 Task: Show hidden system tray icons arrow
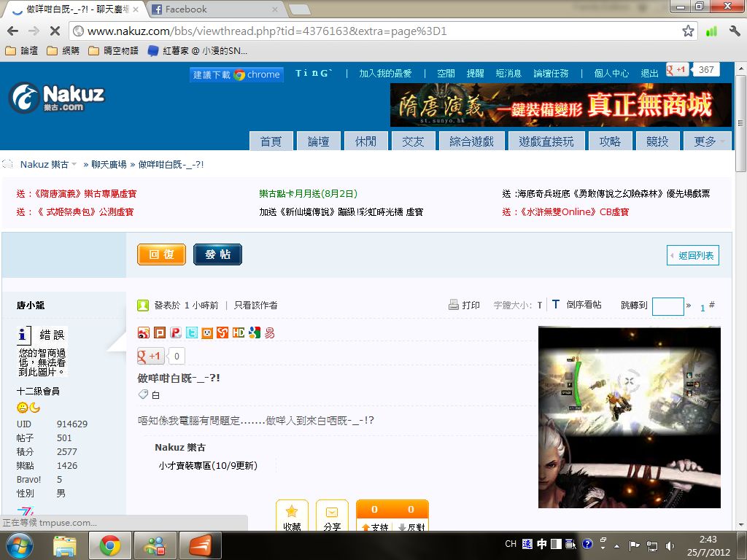tap(616, 545)
